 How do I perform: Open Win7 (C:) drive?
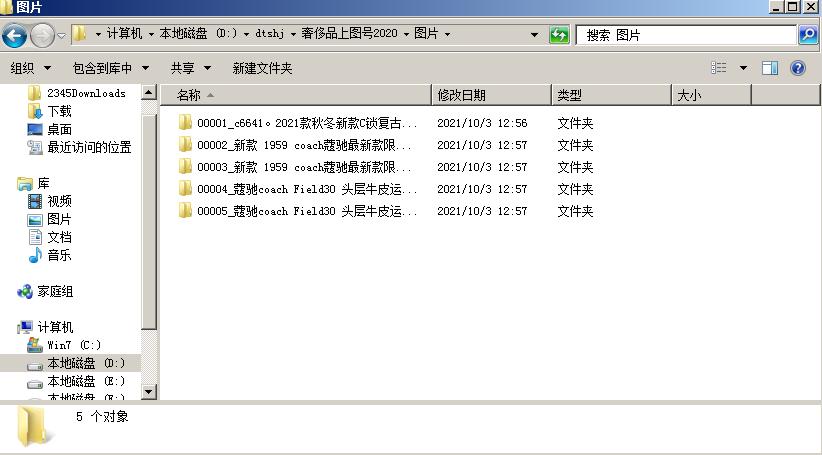74,345
